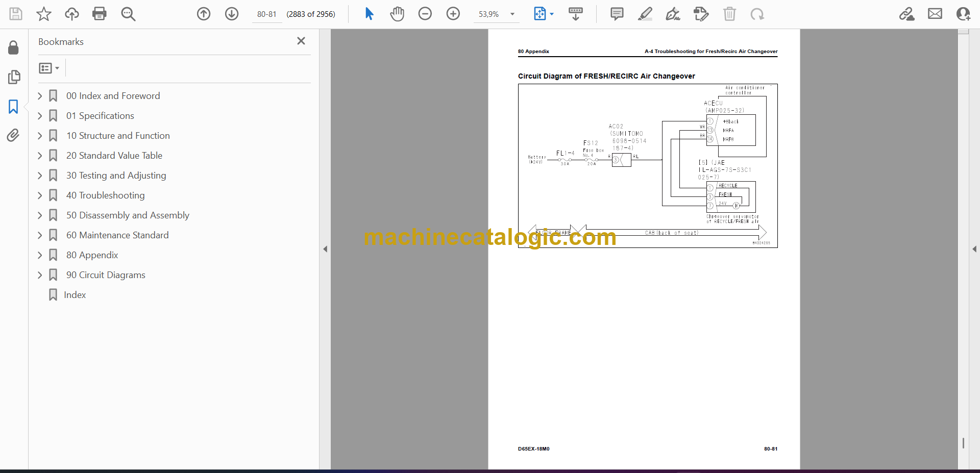The image size is (980, 473).
Task: Click the page number field 80-81
Action: pyautogui.click(x=266, y=14)
